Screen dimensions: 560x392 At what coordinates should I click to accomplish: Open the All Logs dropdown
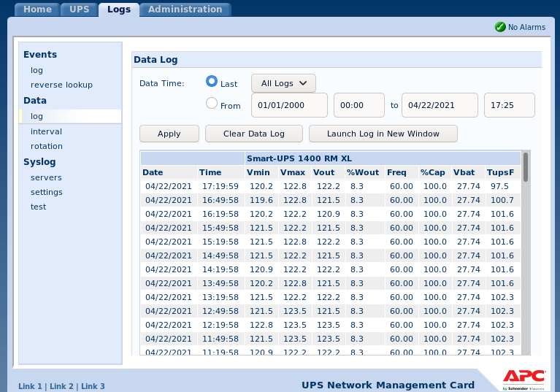pos(283,83)
